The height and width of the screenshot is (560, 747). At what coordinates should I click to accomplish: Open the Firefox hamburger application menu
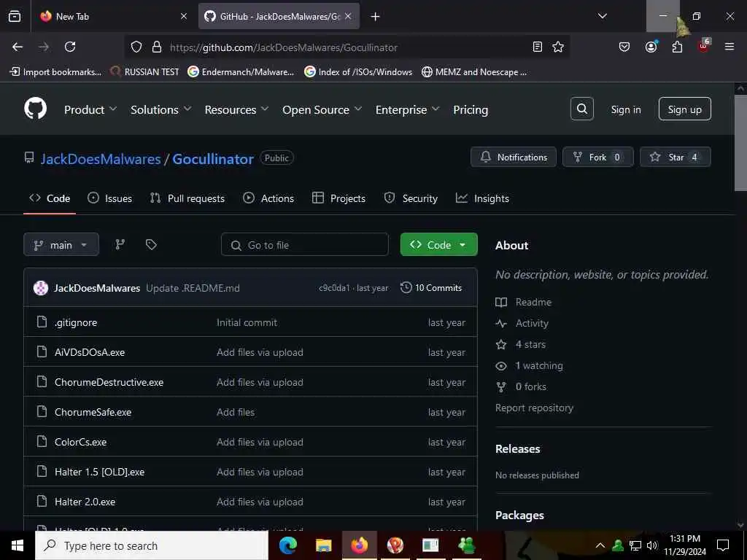coord(729,47)
